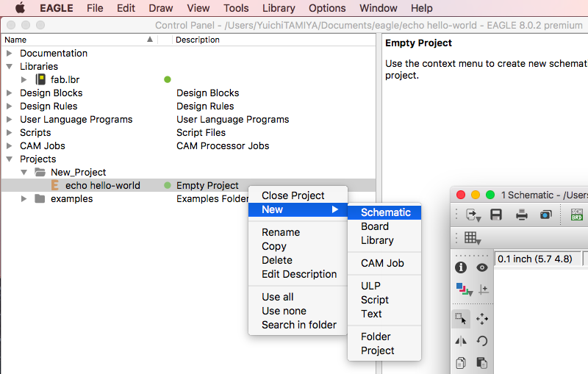The image size is (588, 374).
Task: Toggle green active dot for echo hello-world
Action: [x=168, y=185]
